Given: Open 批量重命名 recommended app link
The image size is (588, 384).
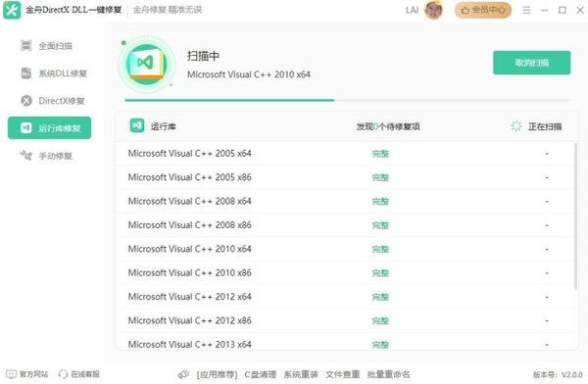Looking at the screenshot, I should pyautogui.click(x=388, y=374).
